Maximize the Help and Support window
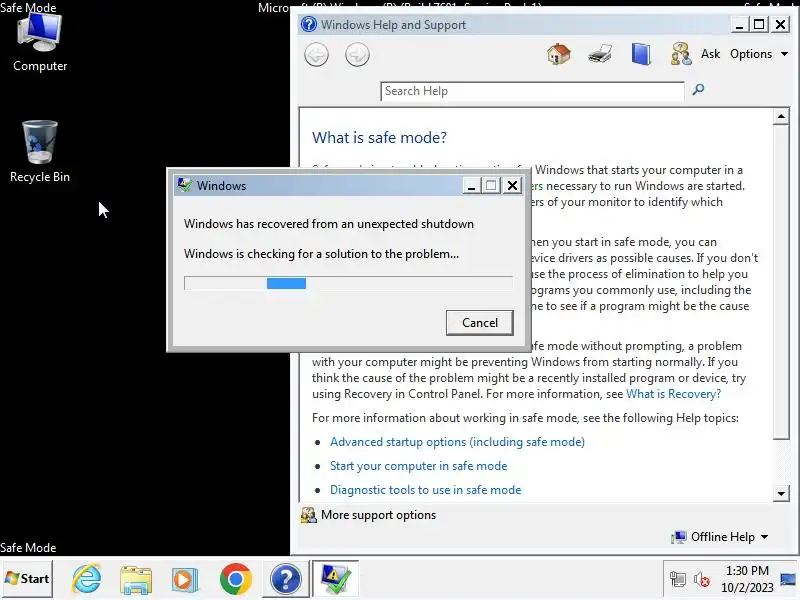800x600 pixels. tap(759, 24)
